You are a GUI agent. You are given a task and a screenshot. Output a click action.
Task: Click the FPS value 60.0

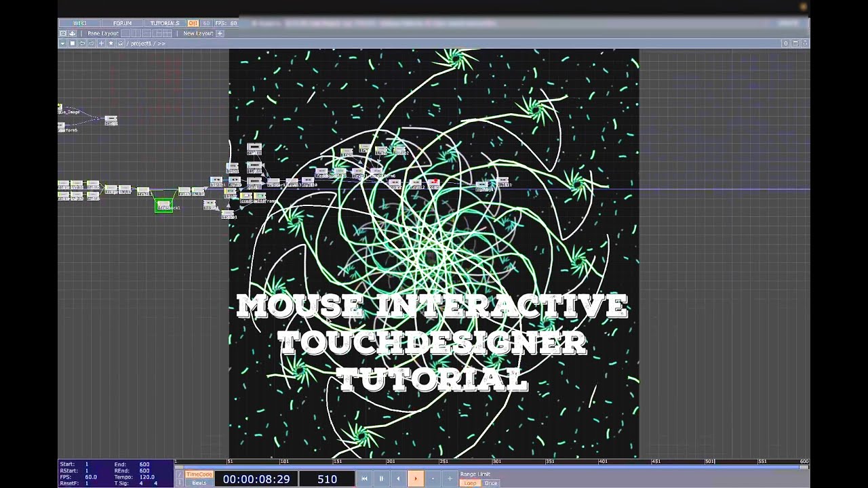(x=91, y=477)
